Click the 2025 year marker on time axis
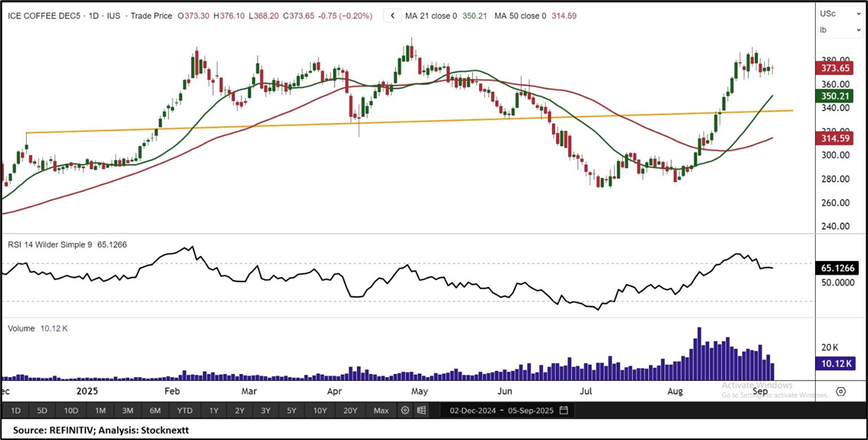The height and width of the screenshot is (440, 868). tap(87, 392)
